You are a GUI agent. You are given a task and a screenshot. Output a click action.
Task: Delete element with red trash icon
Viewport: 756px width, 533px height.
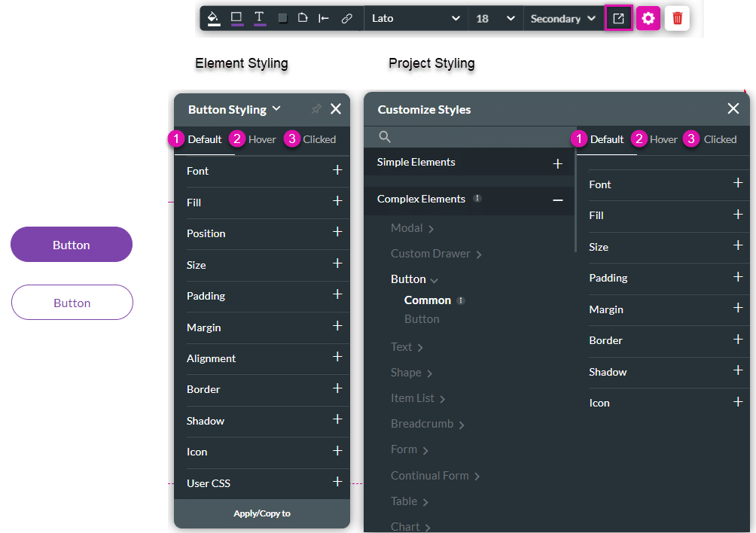pos(677,19)
